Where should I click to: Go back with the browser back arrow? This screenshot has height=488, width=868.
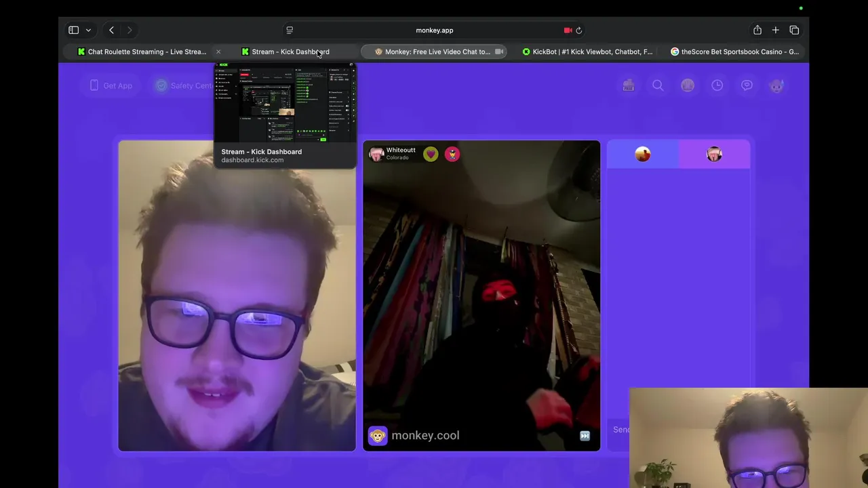[x=111, y=30]
